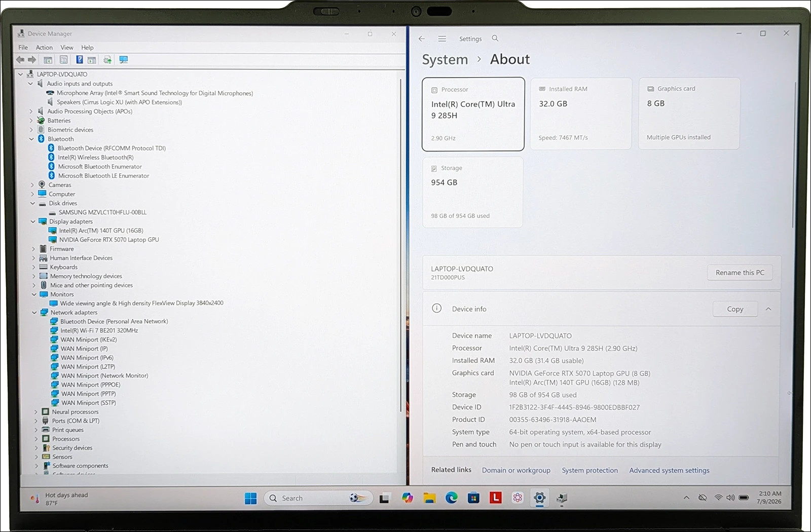This screenshot has width=811, height=532.
Task: Click the Settings search magnifier icon
Action: tap(495, 39)
